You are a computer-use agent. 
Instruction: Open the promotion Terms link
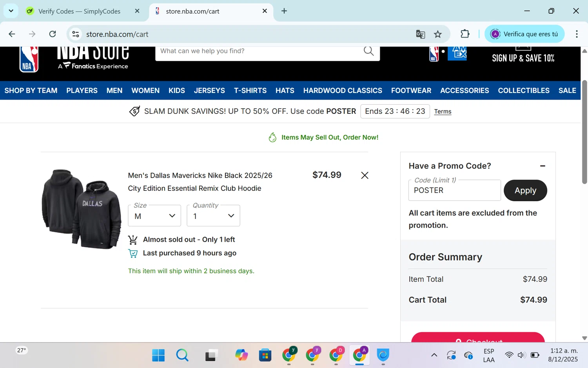[443, 111]
